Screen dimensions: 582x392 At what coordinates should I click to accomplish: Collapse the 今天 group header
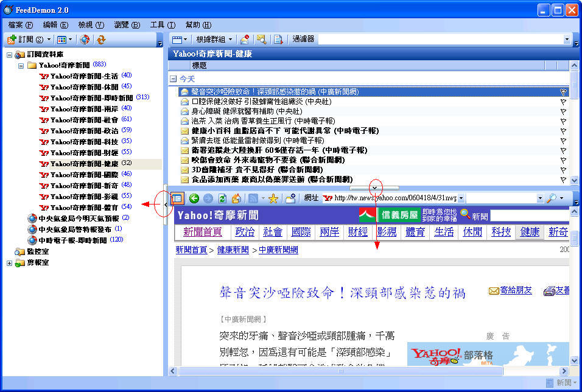click(x=174, y=79)
